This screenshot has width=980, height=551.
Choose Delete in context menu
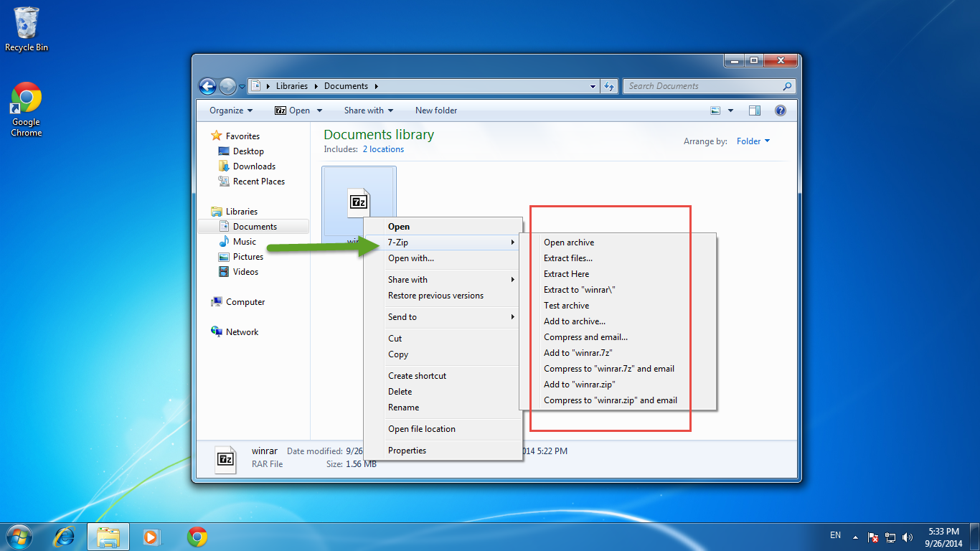443,392
